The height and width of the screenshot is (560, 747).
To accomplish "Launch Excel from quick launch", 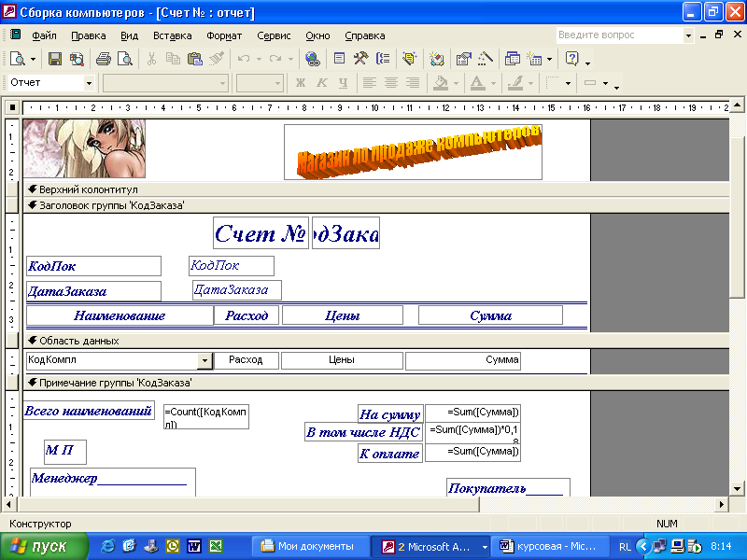I will click(216, 546).
